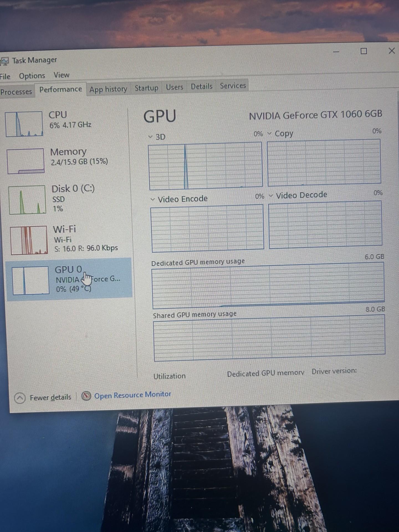Click the Dedicated GPU memory stat label
Image resolution: width=399 pixels, height=532 pixels.
[x=266, y=374]
